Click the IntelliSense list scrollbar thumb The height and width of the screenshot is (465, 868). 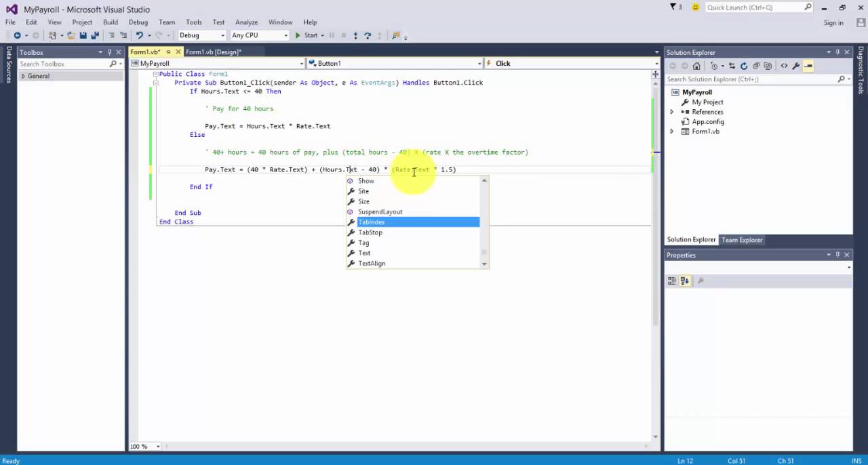tap(484, 252)
